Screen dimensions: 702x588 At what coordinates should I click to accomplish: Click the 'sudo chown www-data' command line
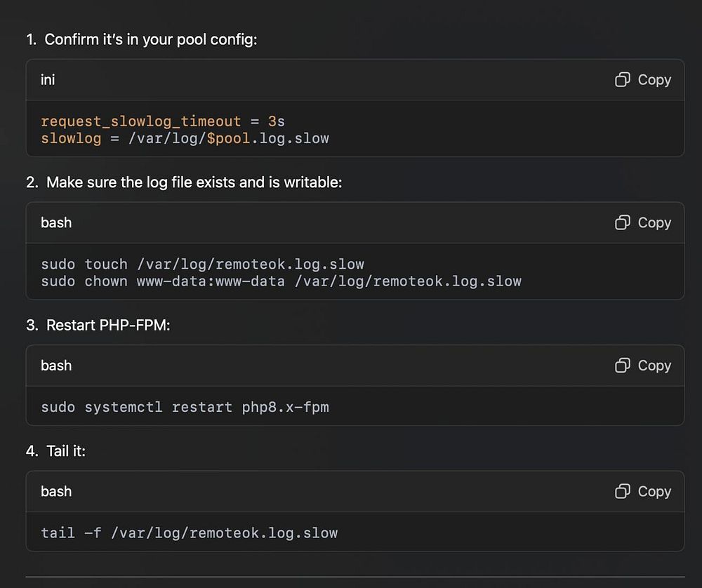pyautogui.click(x=281, y=281)
